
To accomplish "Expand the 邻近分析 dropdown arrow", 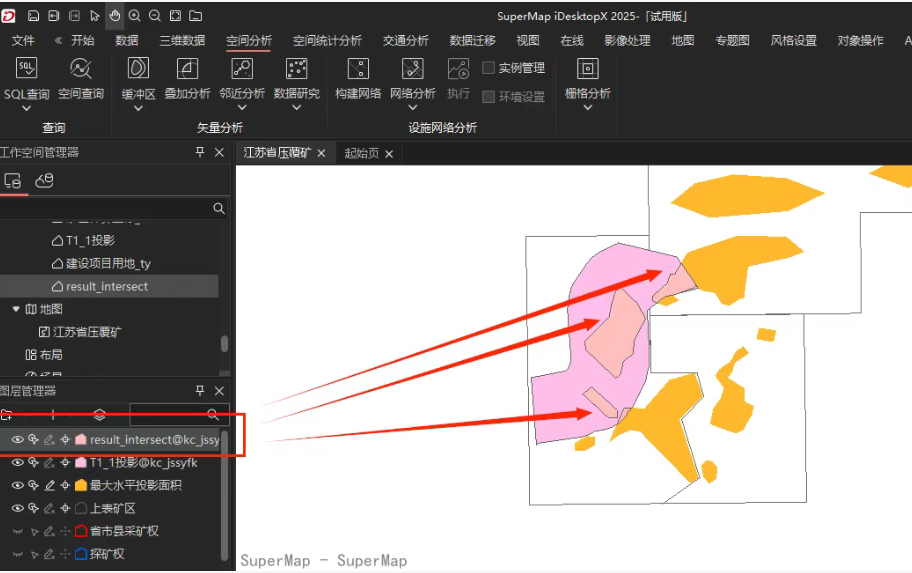I will (242, 108).
